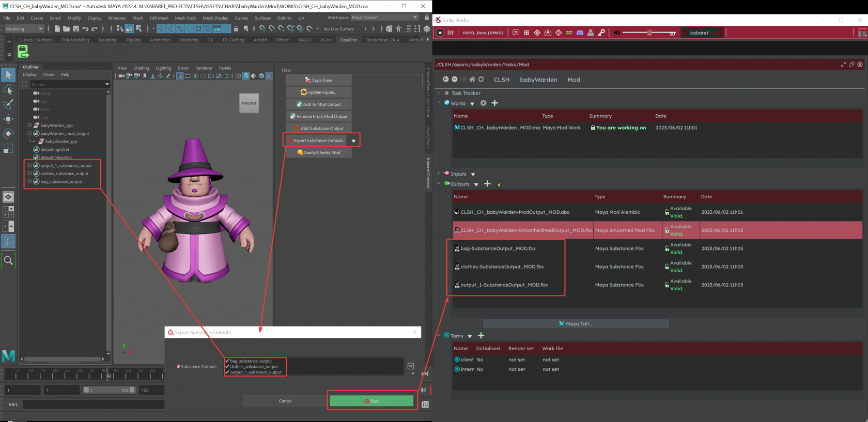Toggle the output_1_substance_output checkbox
868x422 pixels.
click(x=227, y=372)
